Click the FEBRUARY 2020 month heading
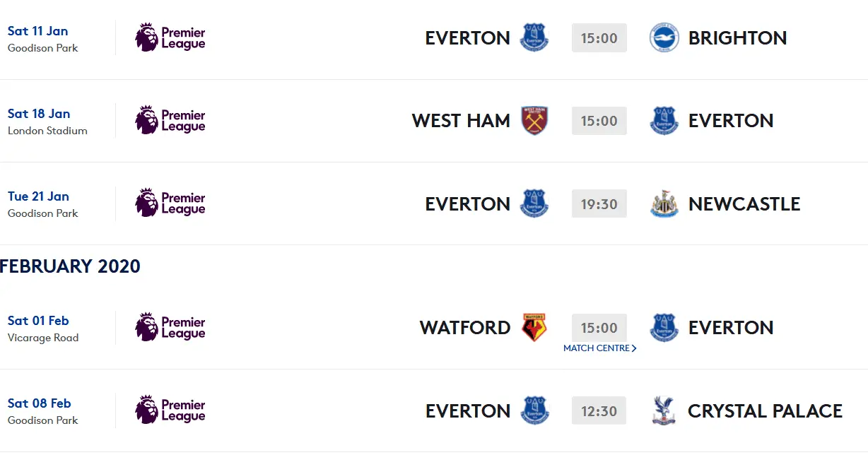The height and width of the screenshot is (455, 868). [71, 266]
